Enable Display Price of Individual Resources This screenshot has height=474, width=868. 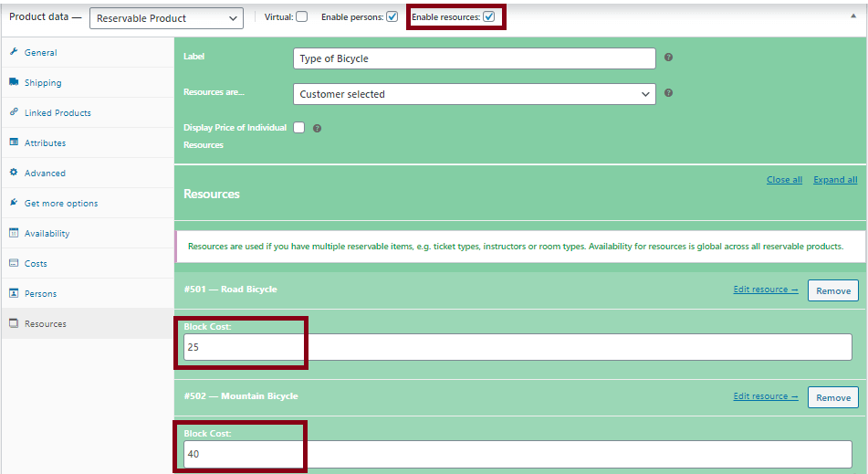(298, 128)
